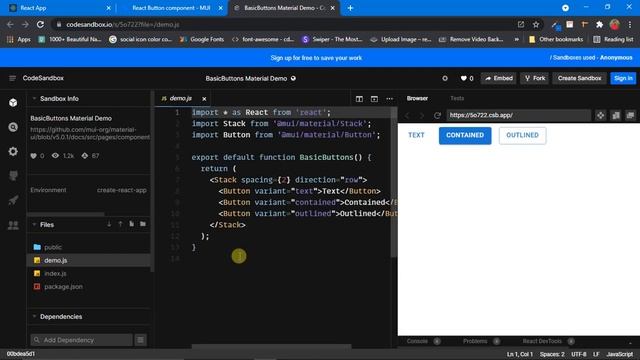Click the Embed button

499,78
